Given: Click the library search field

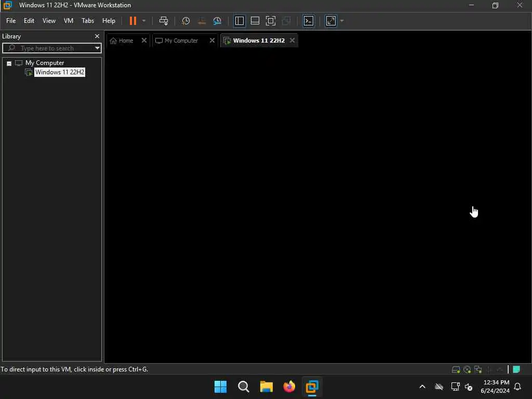Looking at the screenshot, I should (x=51, y=48).
